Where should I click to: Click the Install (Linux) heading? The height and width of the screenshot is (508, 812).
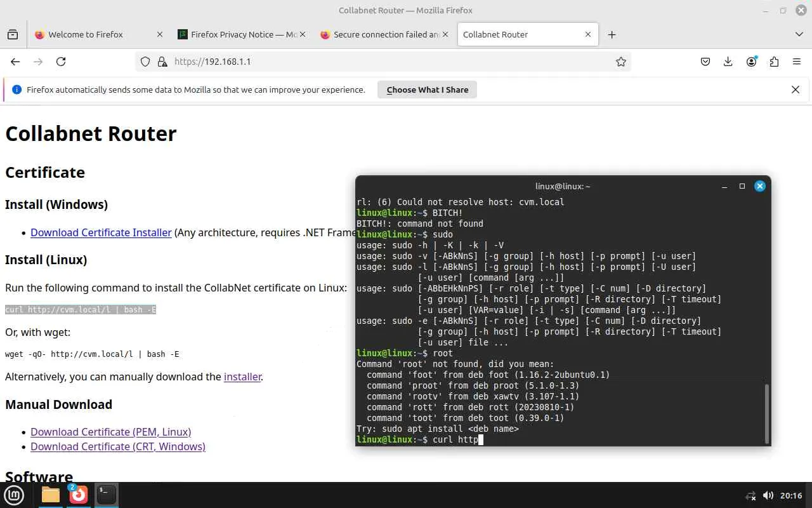[46, 260]
